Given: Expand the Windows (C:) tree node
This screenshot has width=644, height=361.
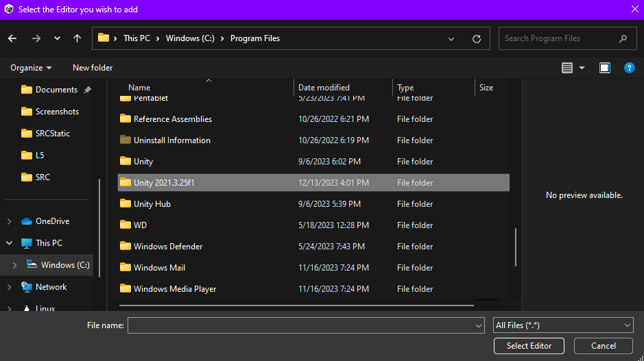Looking at the screenshot, I should point(15,265).
